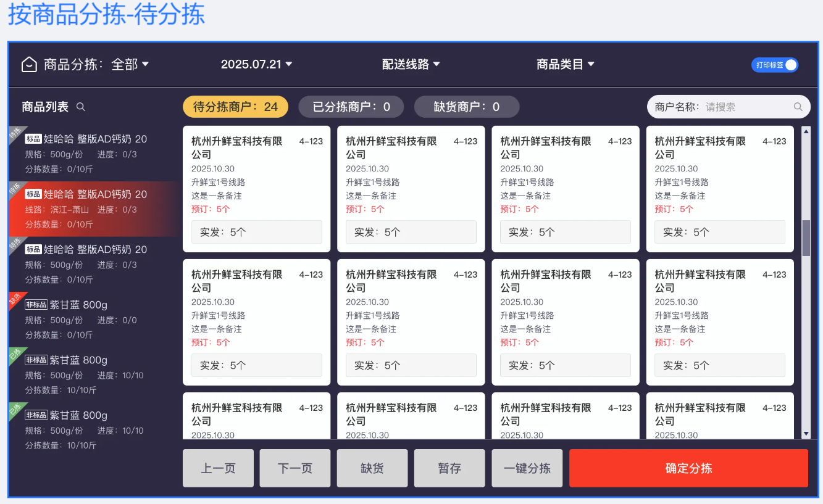This screenshot has width=823, height=504.
Task: Focus the 商户名称 search field
Action: 729,107
